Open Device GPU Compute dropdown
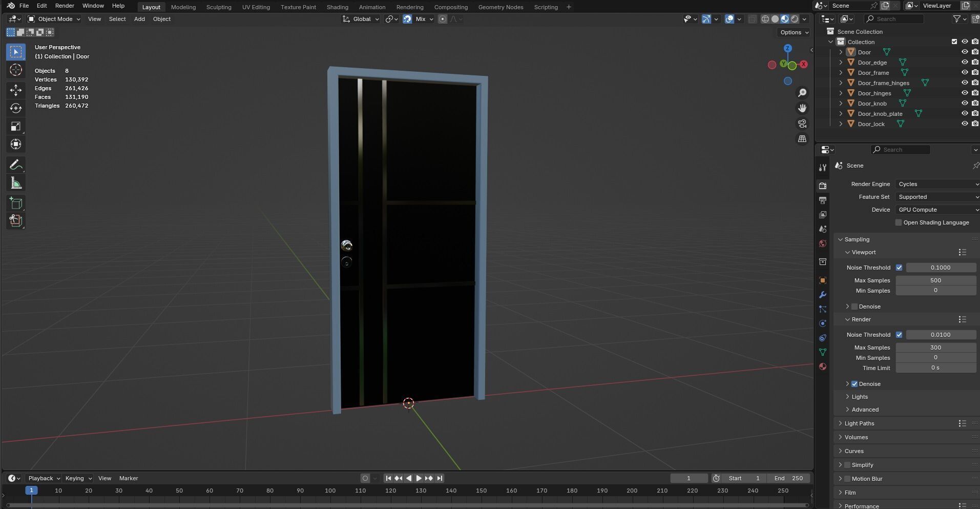The height and width of the screenshot is (509, 980). [937, 210]
